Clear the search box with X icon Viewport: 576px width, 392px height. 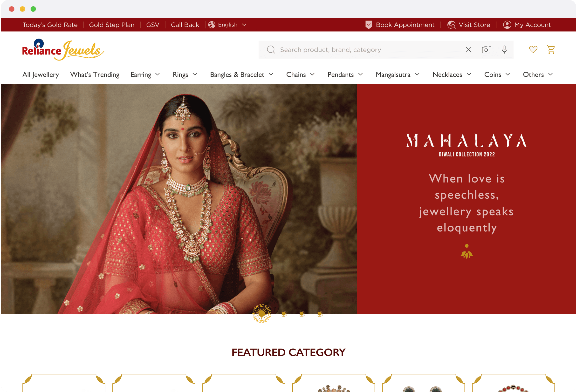[468, 50]
